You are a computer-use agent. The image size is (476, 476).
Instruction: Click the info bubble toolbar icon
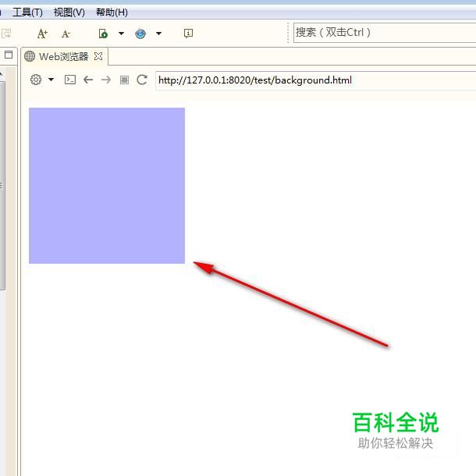(x=188, y=34)
